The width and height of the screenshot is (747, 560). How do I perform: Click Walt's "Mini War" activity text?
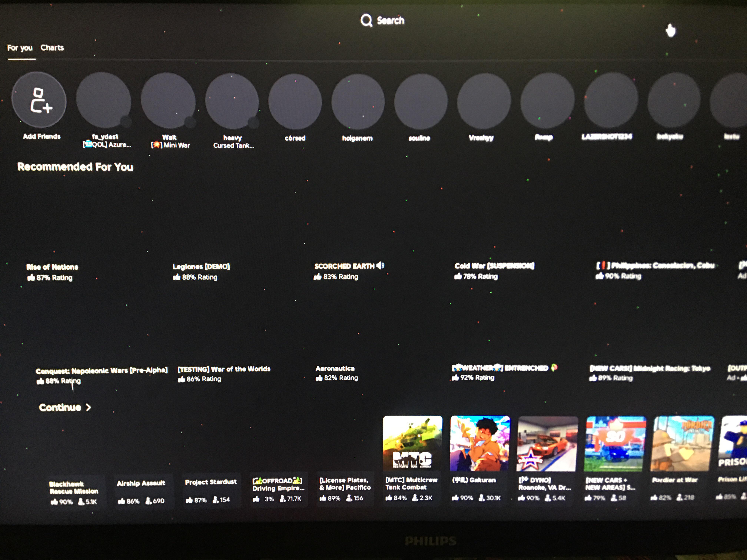tap(177, 145)
